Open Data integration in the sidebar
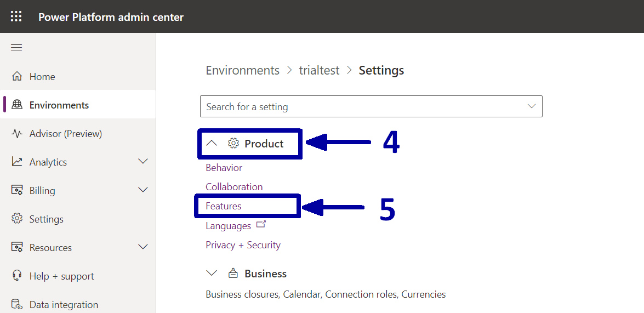Viewport: 644px width, 313px height. coord(78,305)
